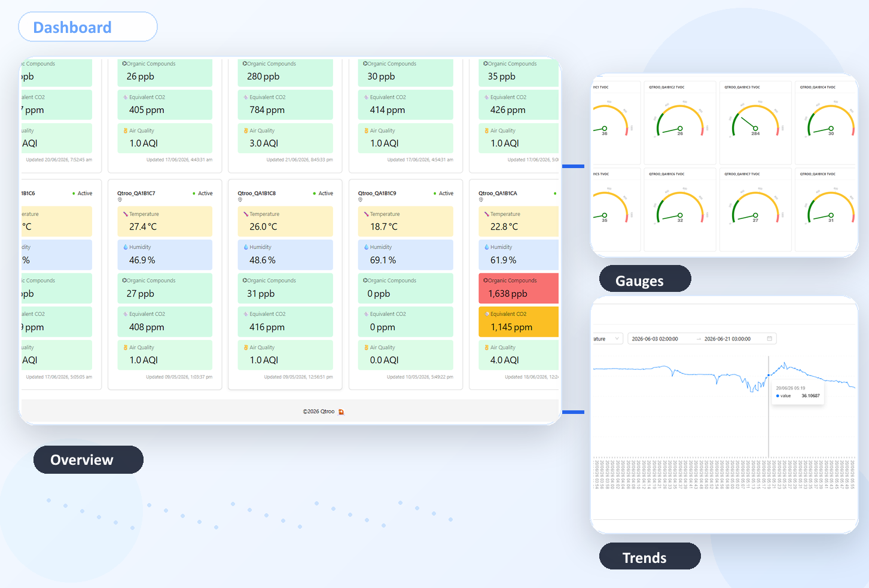Click water drop icon in 48.6 % tile

coord(246,247)
